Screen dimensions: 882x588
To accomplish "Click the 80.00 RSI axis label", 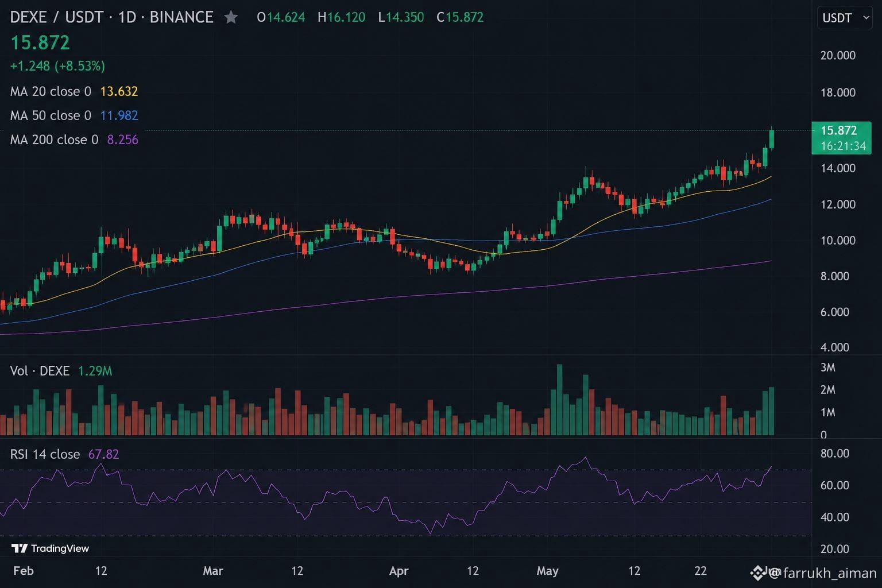I will [834, 454].
